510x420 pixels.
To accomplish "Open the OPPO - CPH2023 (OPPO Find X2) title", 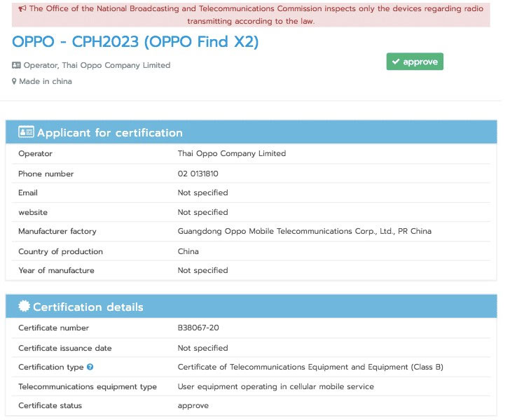I will (135, 42).
